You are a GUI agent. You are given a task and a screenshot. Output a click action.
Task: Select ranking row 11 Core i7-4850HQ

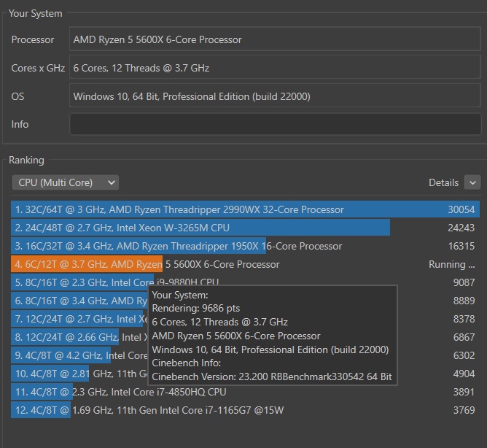tap(245, 392)
